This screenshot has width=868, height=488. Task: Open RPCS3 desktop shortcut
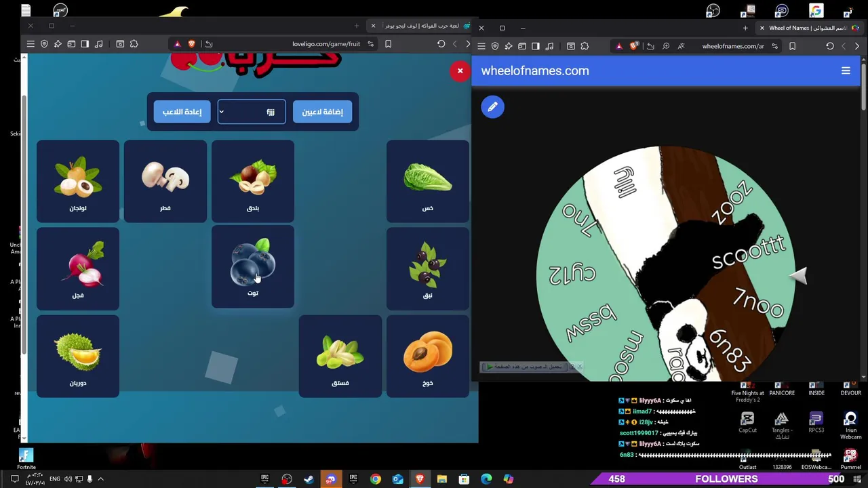[816, 422]
